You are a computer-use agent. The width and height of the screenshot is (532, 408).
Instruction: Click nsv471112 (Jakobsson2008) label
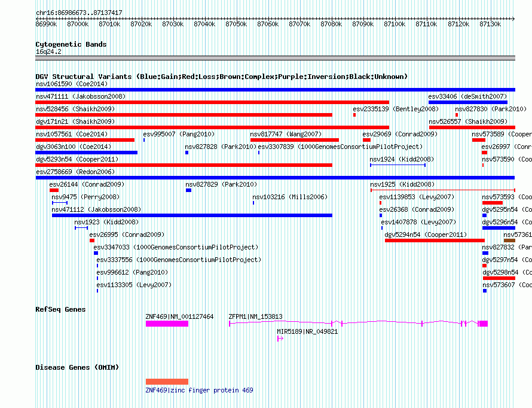(96, 209)
